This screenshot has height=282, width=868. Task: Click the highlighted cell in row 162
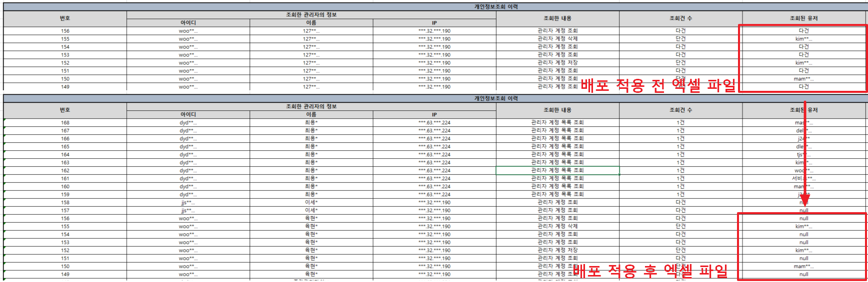pyautogui.click(x=557, y=171)
